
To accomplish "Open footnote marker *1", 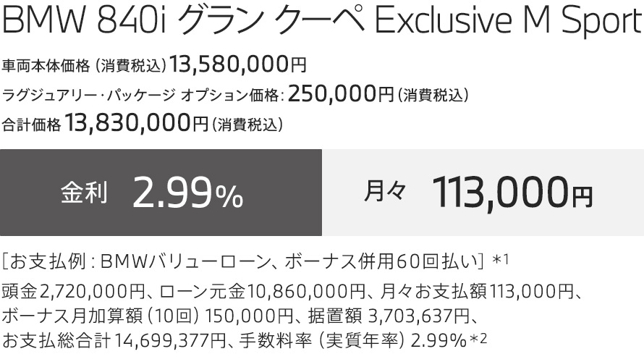I will pyautogui.click(x=501, y=259).
